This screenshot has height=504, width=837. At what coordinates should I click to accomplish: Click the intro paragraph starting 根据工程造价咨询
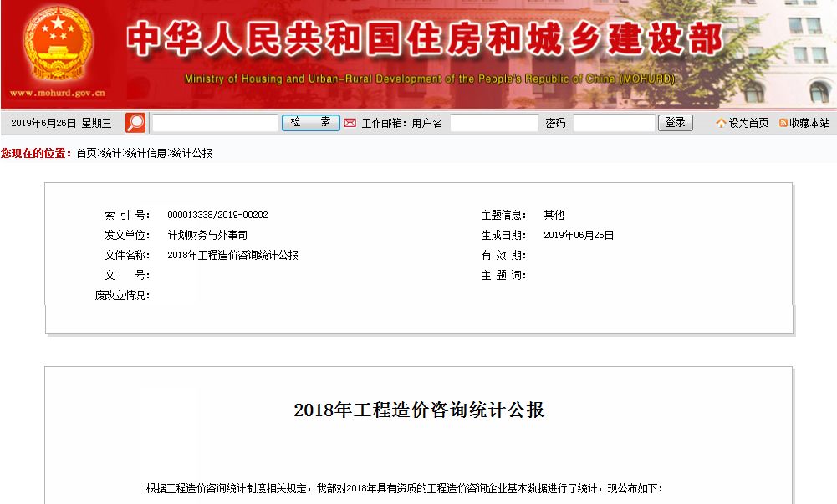(404, 488)
